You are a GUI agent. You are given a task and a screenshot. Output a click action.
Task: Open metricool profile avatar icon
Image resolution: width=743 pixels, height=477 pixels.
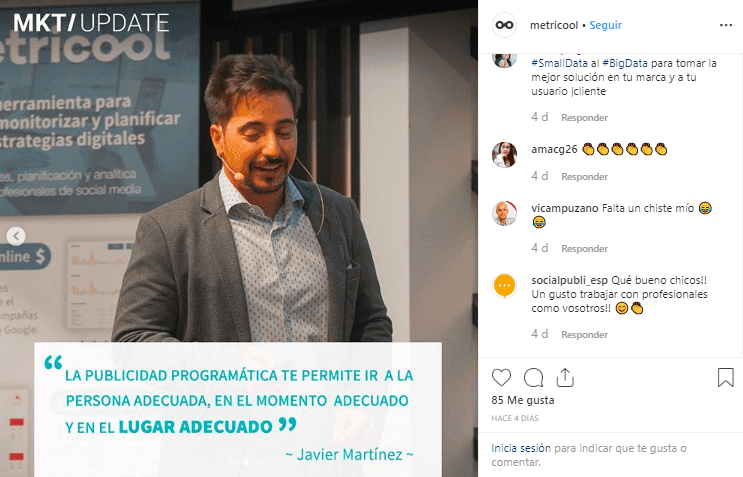[504, 25]
